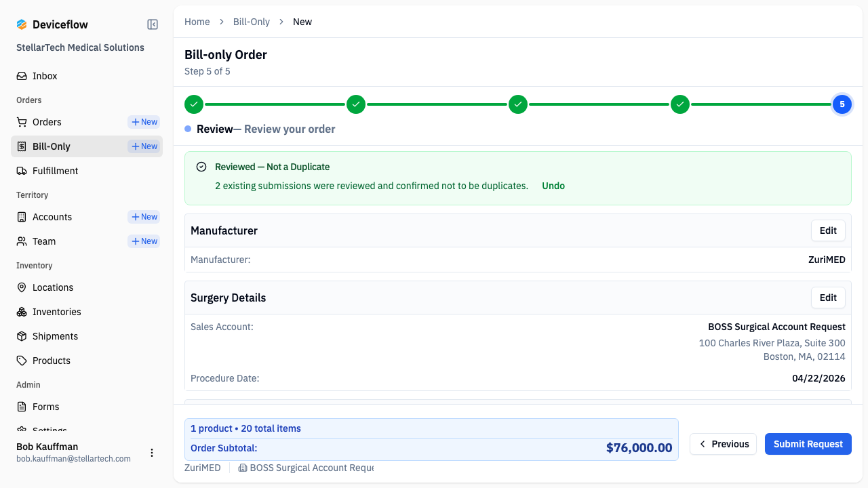Screen dimensions: 868x488
Task: Go back with Previous button
Action: point(724,444)
